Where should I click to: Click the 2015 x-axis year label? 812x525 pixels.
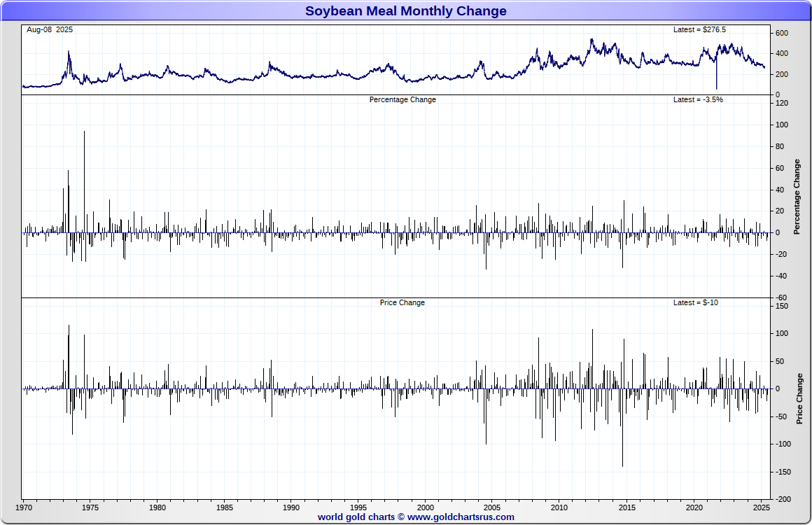(627, 507)
